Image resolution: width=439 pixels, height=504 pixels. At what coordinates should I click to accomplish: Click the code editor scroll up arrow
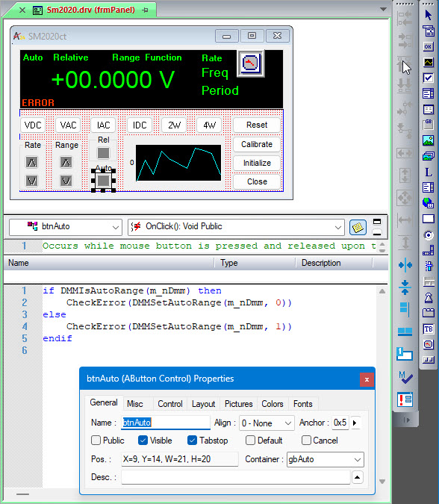(382, 291)
